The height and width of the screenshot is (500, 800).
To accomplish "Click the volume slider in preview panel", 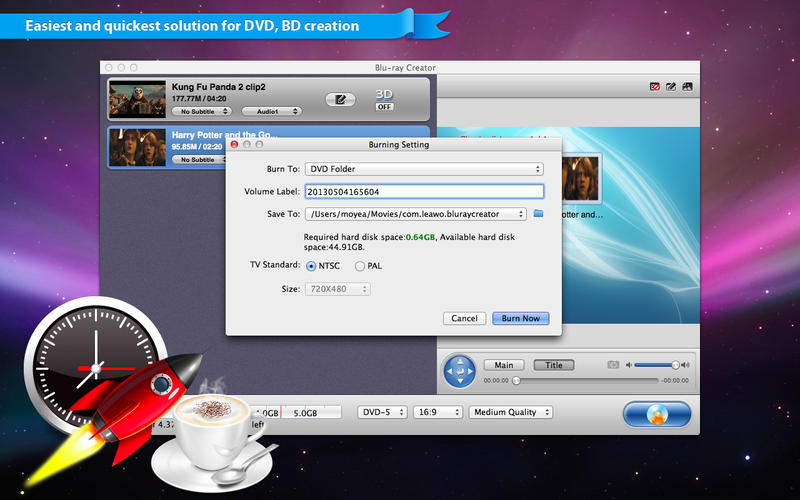I will pyautogui.click(x=656, y=365).
